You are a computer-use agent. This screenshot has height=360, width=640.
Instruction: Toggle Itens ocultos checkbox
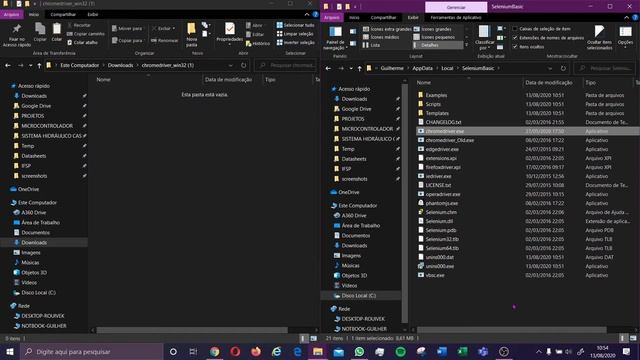515,47
